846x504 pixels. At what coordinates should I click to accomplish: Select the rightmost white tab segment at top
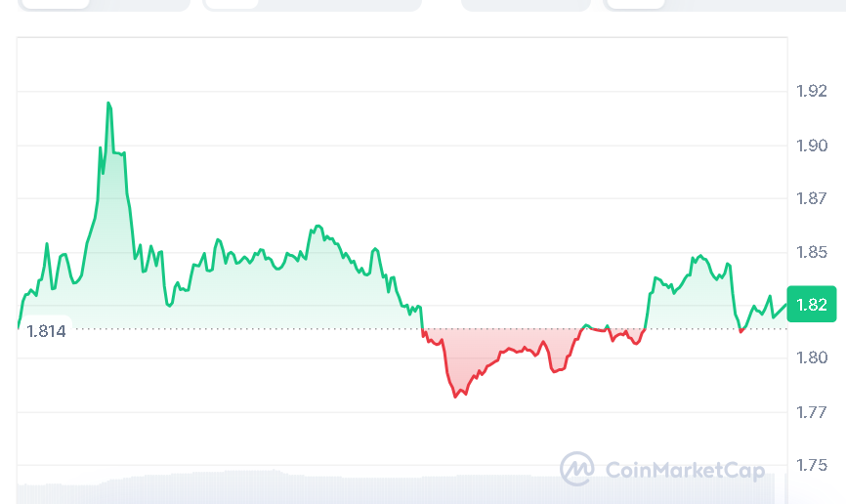click(635, 3)
